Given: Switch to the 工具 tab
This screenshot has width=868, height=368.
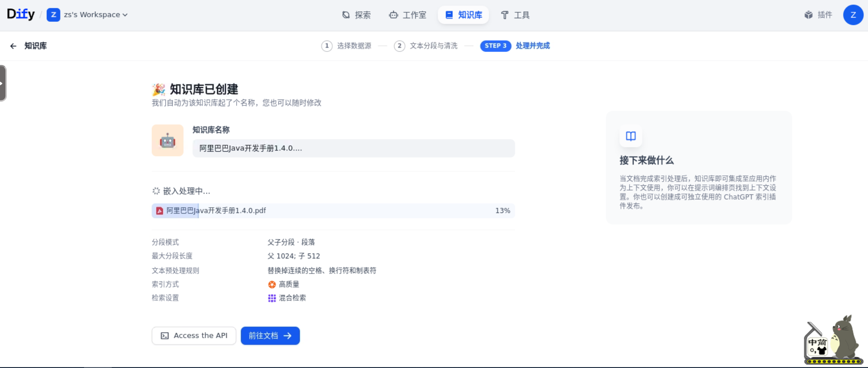Looking at the screenshot, I should [515, 15].
